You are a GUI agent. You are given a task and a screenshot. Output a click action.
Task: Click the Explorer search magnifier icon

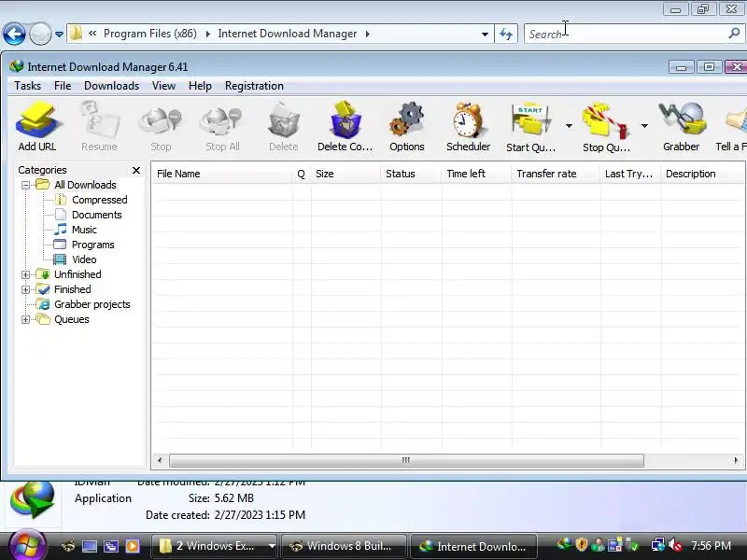tap(734, 34)
